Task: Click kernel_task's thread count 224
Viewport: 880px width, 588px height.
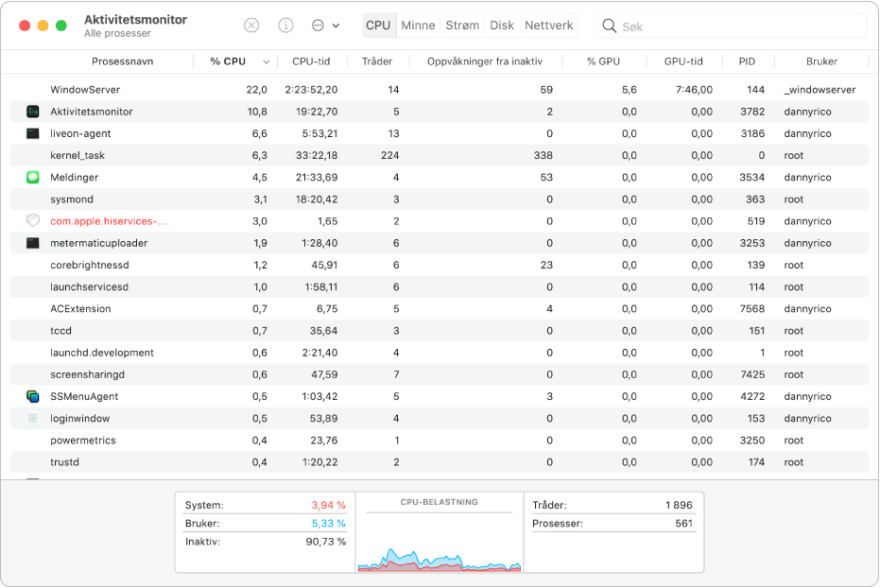Action: (x=390, y=155)
